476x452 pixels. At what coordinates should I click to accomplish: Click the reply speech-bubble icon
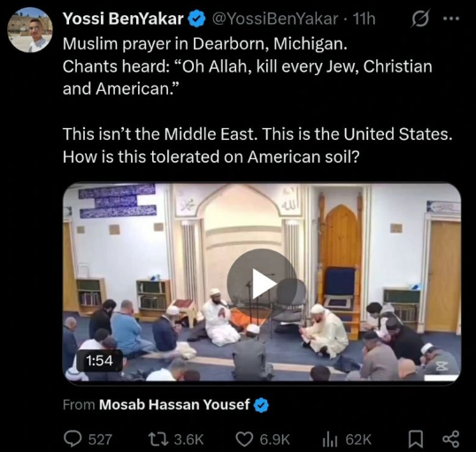[x=73, y=439]
